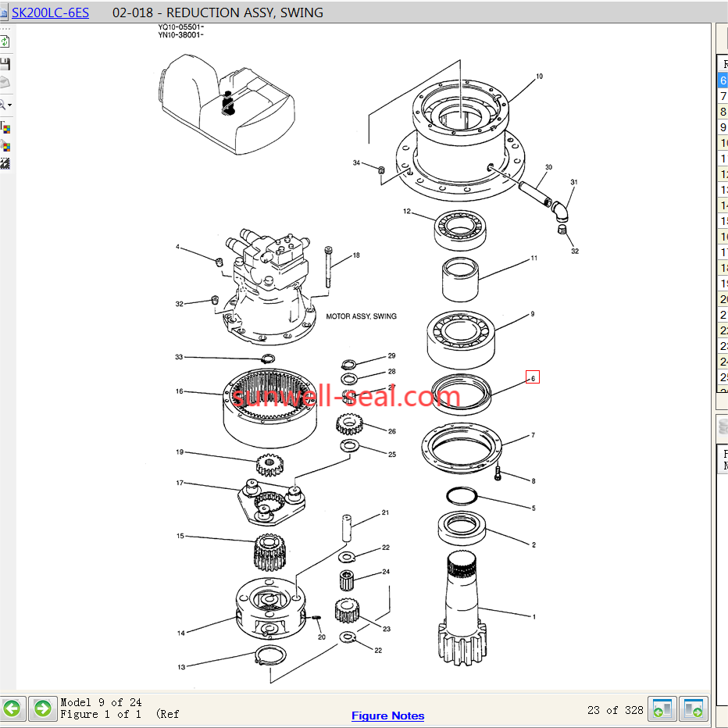
Task: Select row 15 in the parts list
Action: 723,221
